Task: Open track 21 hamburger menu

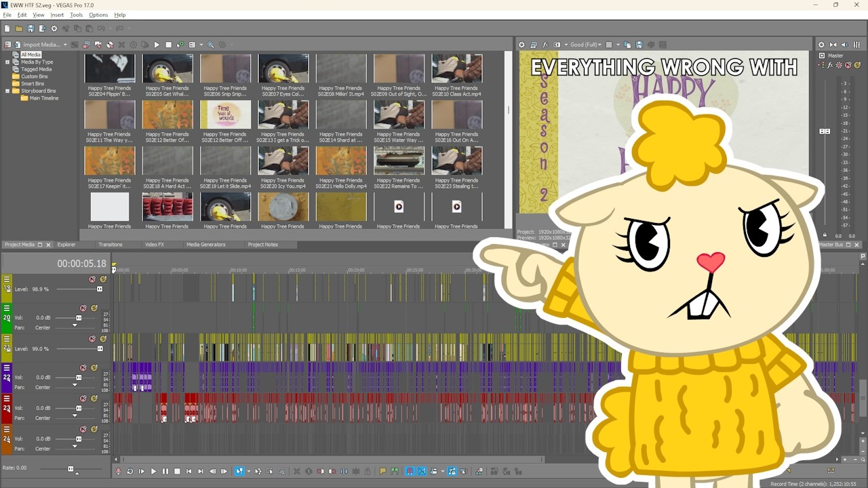Action: click(x=7, y=338)
